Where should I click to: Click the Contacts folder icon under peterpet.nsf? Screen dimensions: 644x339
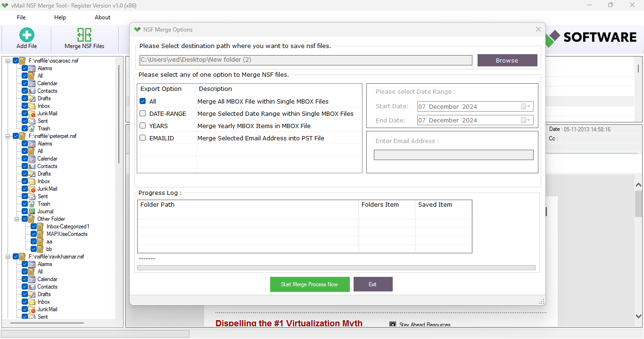[x=32, y=166]
